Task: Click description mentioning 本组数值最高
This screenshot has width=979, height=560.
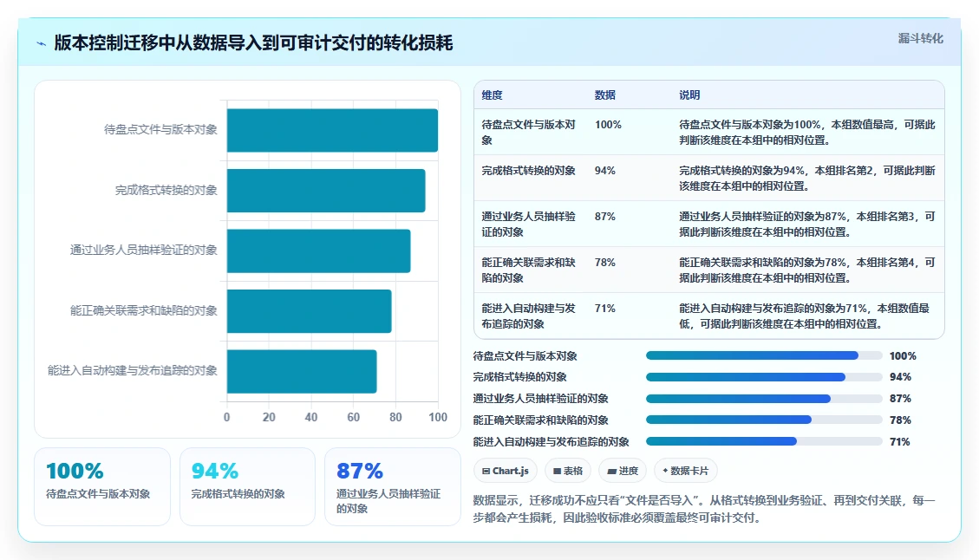Action: [x=807, y=133]
